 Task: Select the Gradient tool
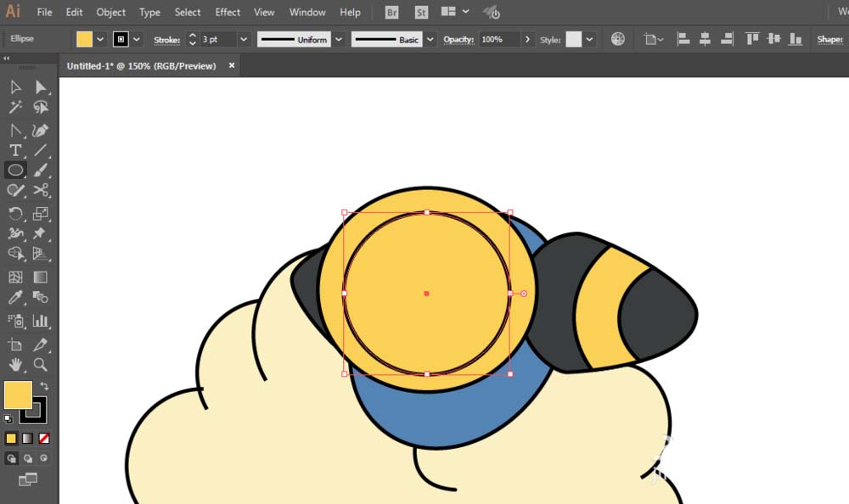[41, 277]
